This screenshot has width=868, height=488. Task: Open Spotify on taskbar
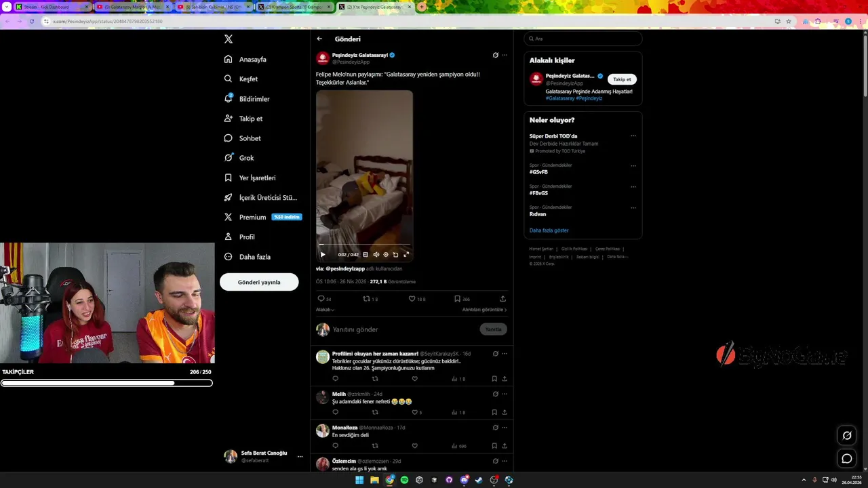(x=404, y=480)
